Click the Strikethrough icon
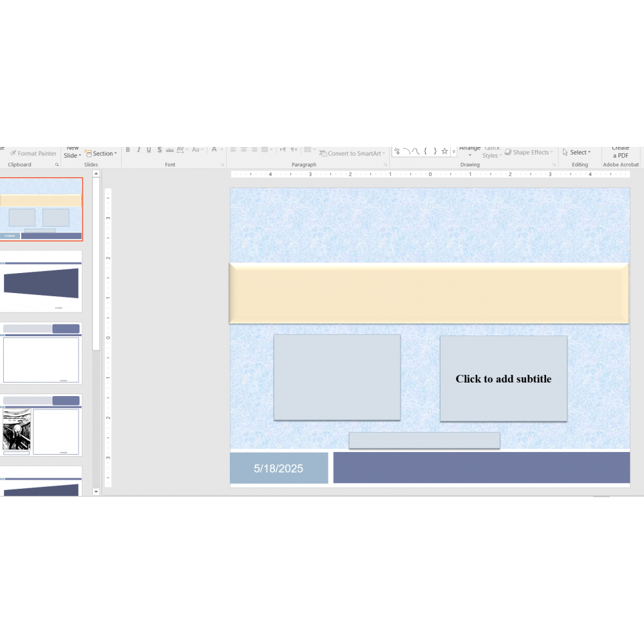The width and height of the screenshot is (644, 644). (x=169, y=150)
